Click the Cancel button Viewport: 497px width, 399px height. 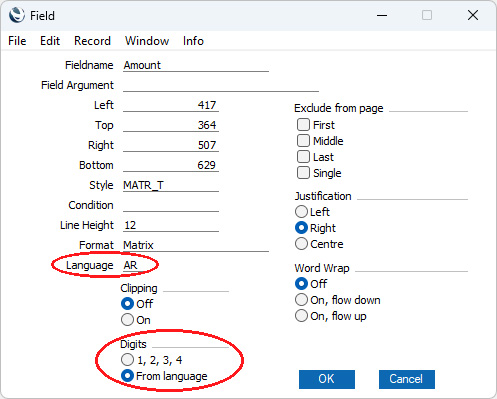407,379
